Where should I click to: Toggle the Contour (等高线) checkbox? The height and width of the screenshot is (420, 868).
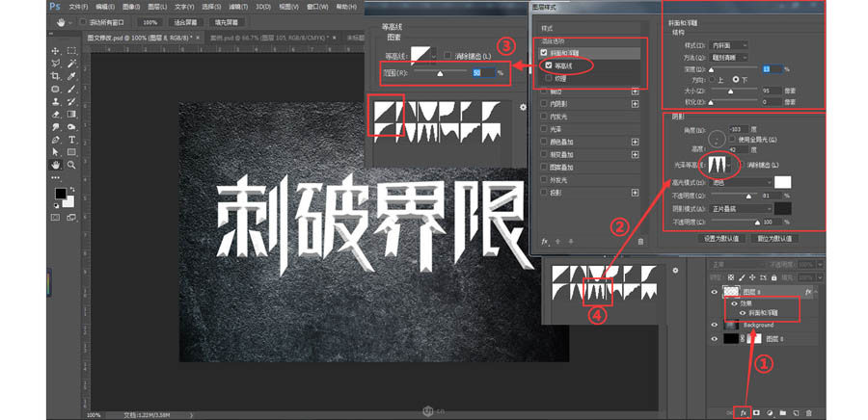[549, 66]
